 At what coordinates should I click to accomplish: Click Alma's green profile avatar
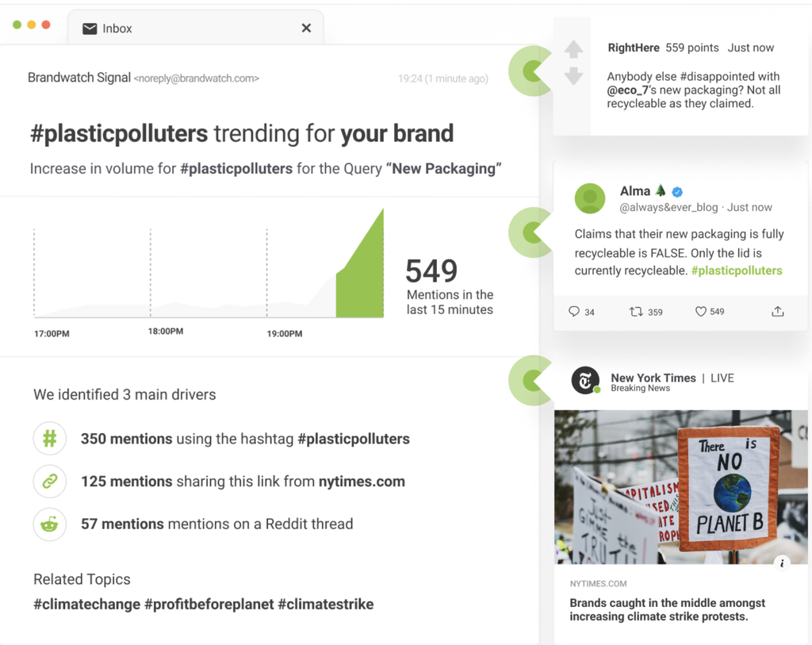(x=590, y=198)
